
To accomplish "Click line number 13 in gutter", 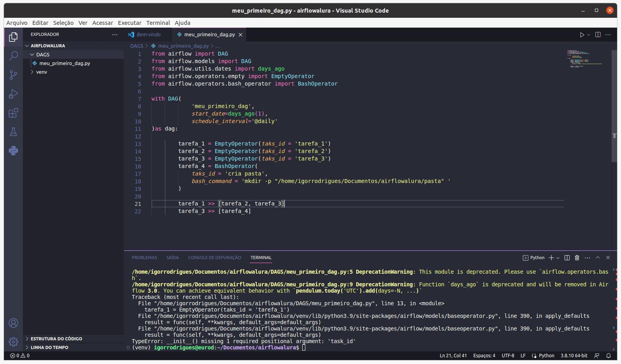I will coord(138,144).
